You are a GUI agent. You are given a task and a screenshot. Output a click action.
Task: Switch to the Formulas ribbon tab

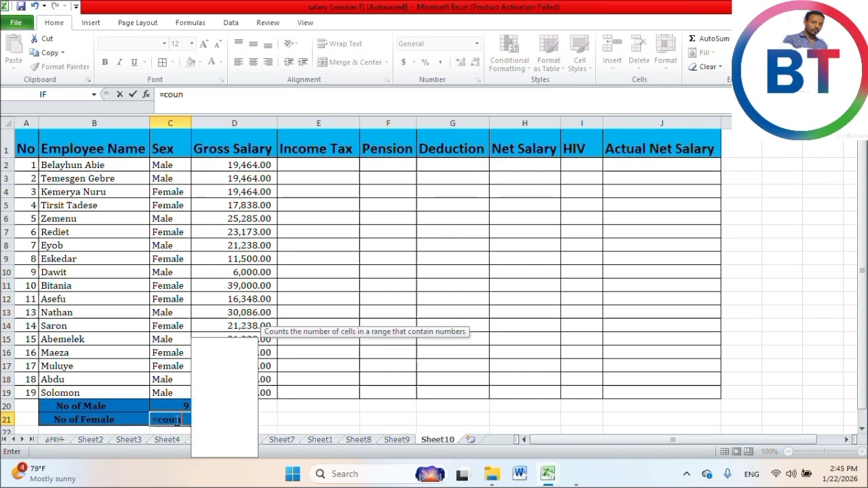[191, 22]
